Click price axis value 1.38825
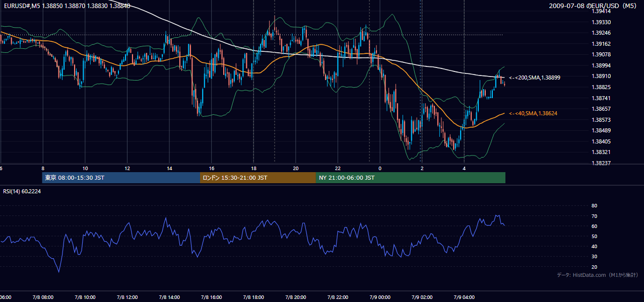644x302 pixels. click(x=601, y=87)
